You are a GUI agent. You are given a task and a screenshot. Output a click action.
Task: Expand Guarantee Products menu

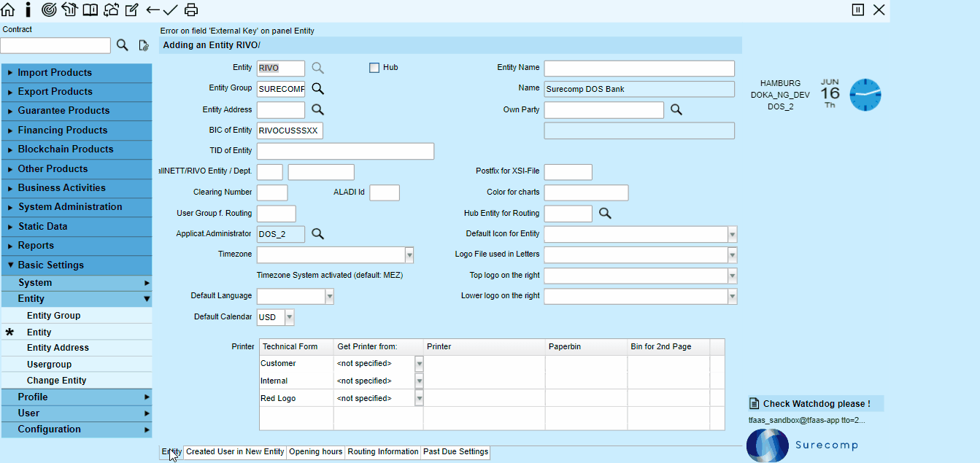pyautogui.click(x=77, y=111)
